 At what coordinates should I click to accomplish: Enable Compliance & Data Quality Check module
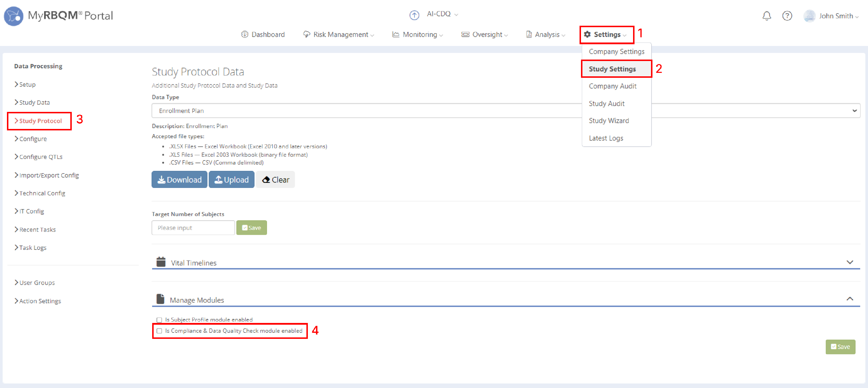tap(159, 331)
